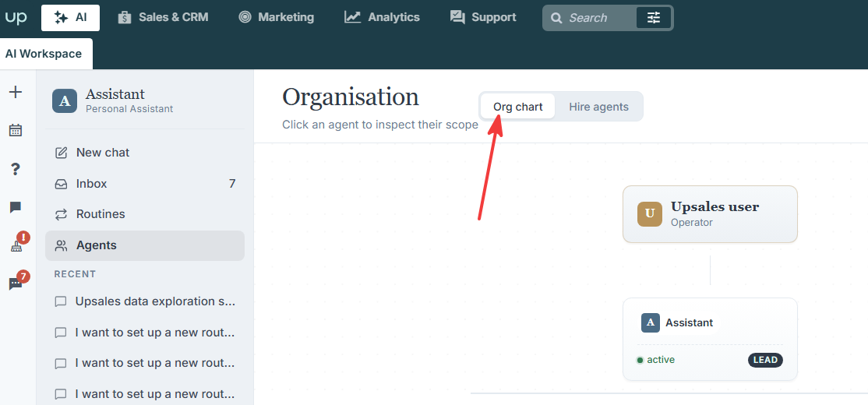Screen dimensions: 868x405
Task: Open the Marketing menu
Action: (x=277, y=18)
